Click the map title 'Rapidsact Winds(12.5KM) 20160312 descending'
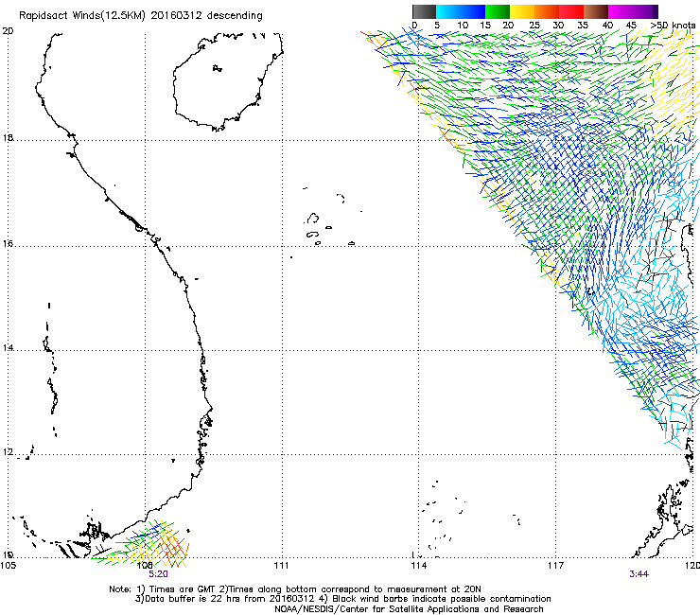The image size is (700, 615). point(141,16)
